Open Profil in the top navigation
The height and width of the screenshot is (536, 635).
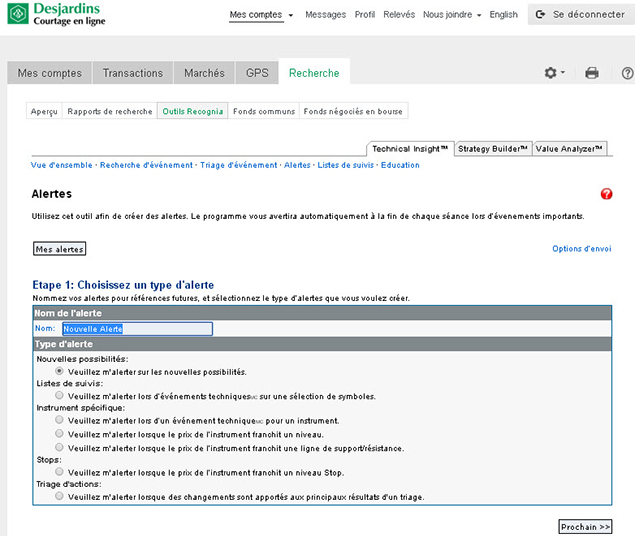click(x=365, y=15)
